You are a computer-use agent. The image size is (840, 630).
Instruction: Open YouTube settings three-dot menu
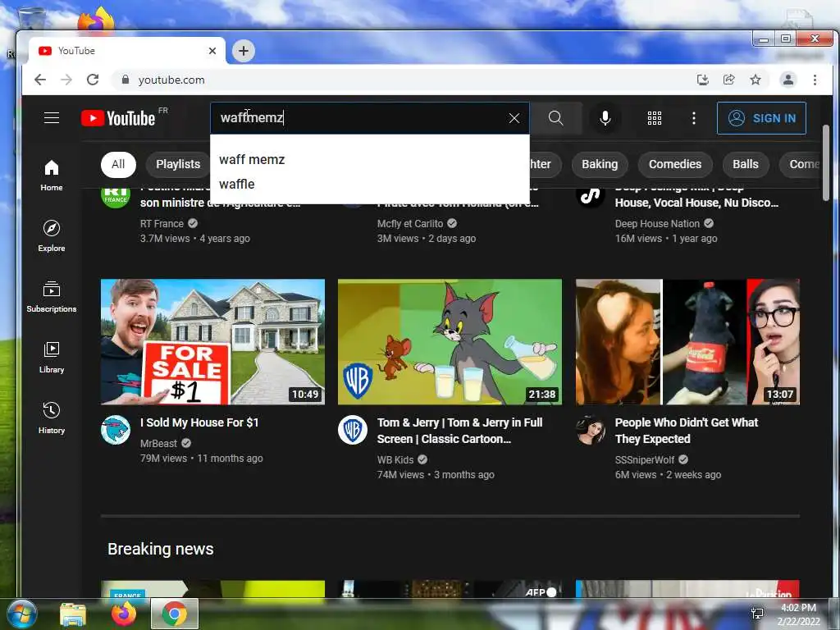pos(694,118)
